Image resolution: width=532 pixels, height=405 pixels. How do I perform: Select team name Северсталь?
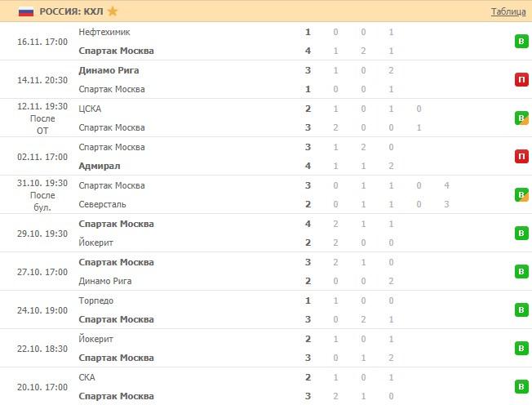pyautogui.click(x=103, y=204)
